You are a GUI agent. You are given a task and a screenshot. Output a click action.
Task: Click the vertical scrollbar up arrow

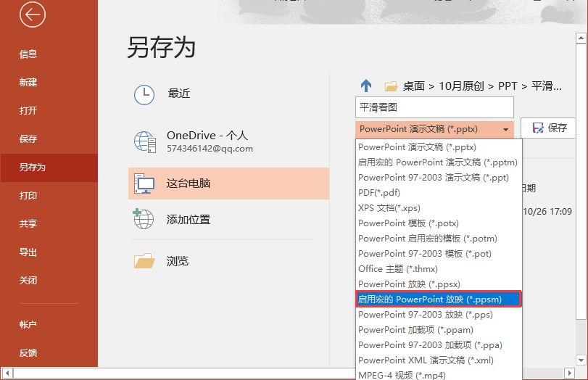581,38
